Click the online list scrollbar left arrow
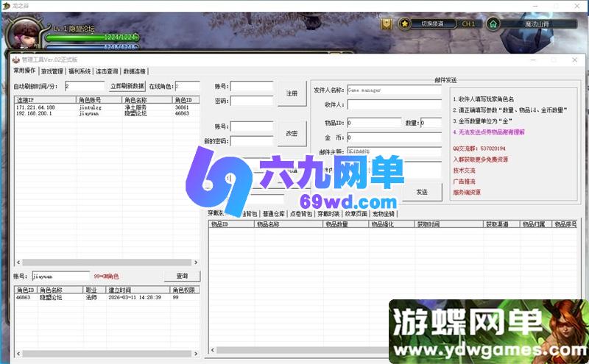Screen dimensions: 589x364 click(x=18, y=263)
